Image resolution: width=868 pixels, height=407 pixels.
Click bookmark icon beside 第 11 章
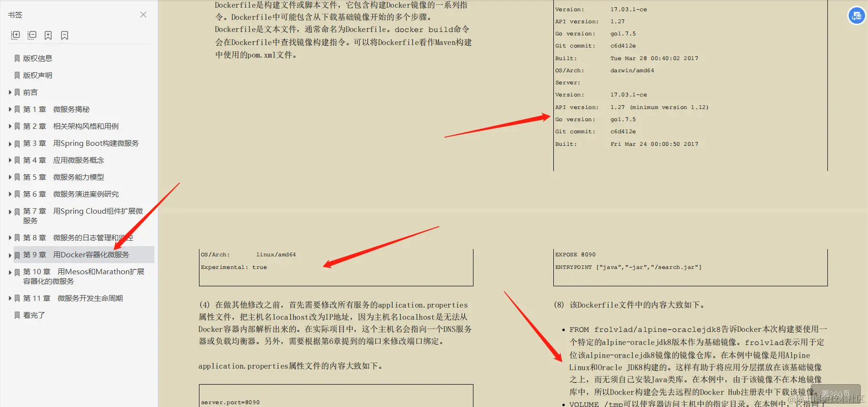pos(17,298)
